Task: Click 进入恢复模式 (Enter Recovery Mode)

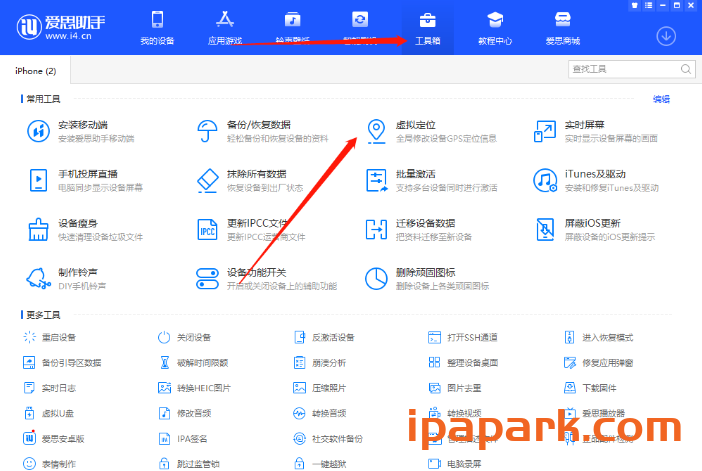Action: click(x=599, y=337)
